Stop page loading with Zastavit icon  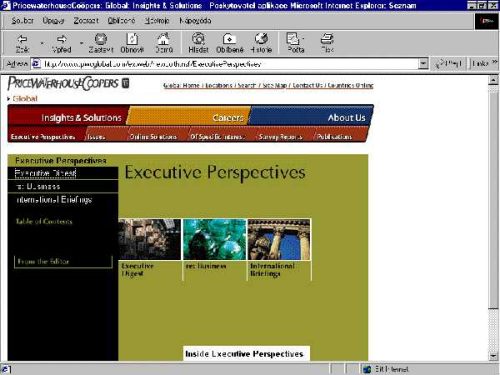pos(101,39)
